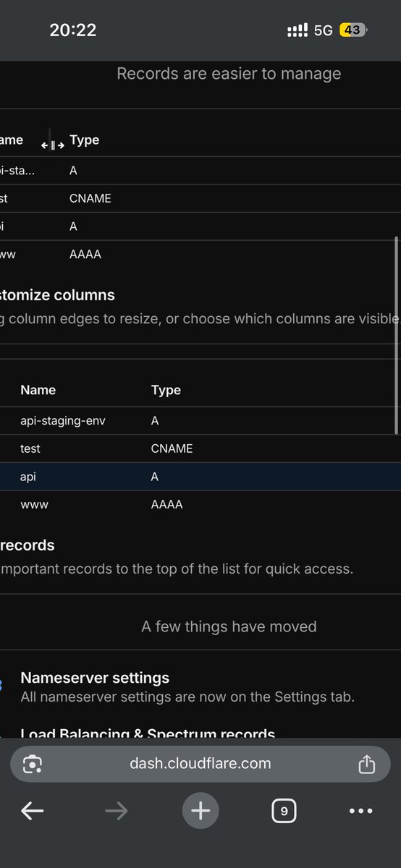Click the Type column header in lower table
The width and height of the screenshot is (401, 868).
[166, 390]
